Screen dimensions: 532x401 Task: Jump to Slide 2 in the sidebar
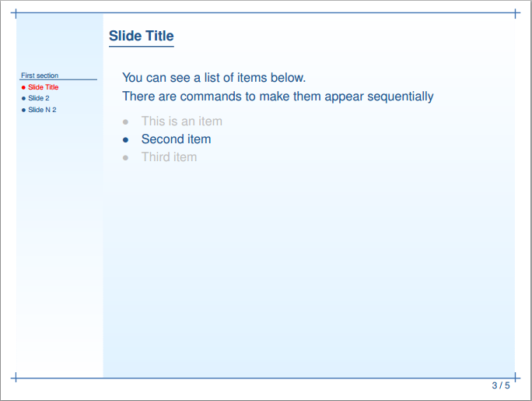(x=39, y=99)
